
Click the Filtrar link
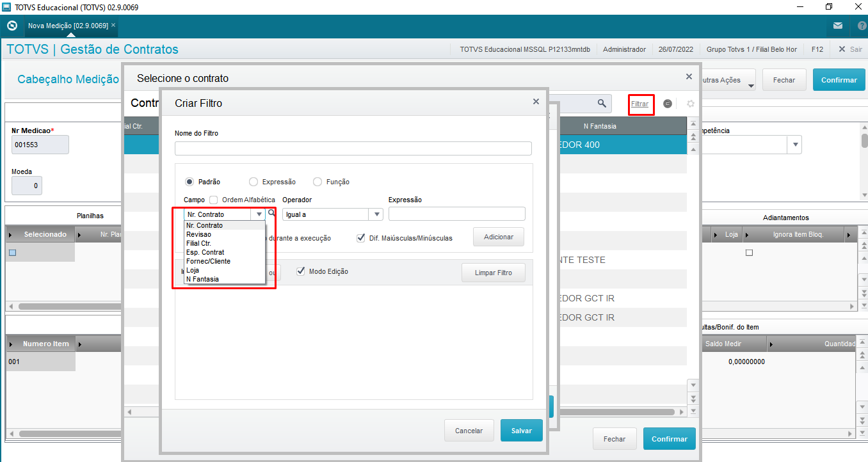639,104
